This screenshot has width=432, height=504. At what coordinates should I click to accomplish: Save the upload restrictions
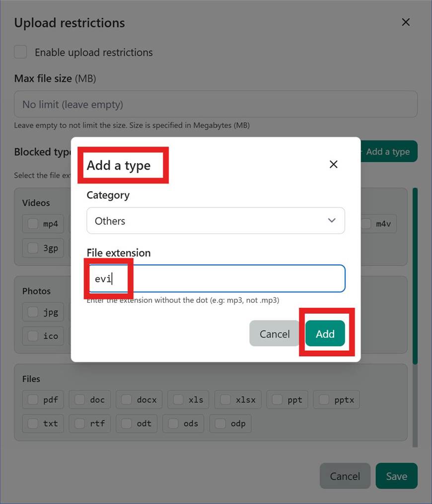tap(396, 476)
